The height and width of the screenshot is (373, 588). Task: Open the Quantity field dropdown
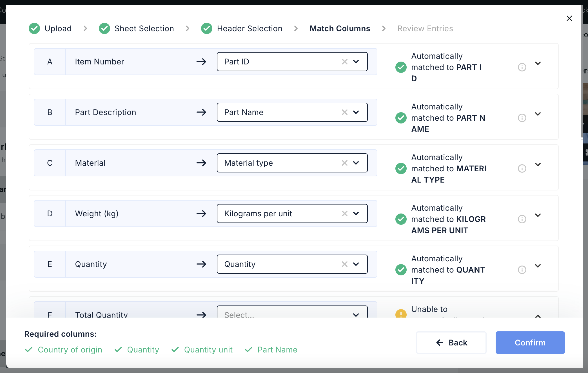coord(356,264)
